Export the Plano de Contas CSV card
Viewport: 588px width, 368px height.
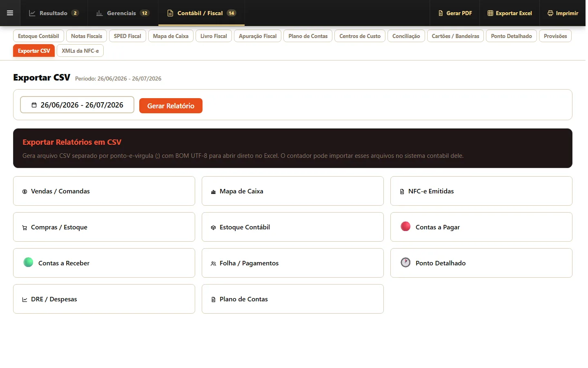click(x=293, y=299)
